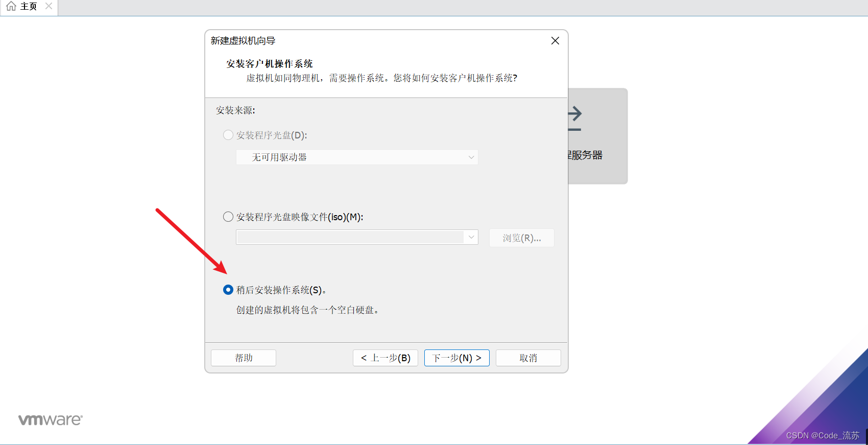Select 安装程序光盘映像文件(iso) radio option

click(228, 217)
